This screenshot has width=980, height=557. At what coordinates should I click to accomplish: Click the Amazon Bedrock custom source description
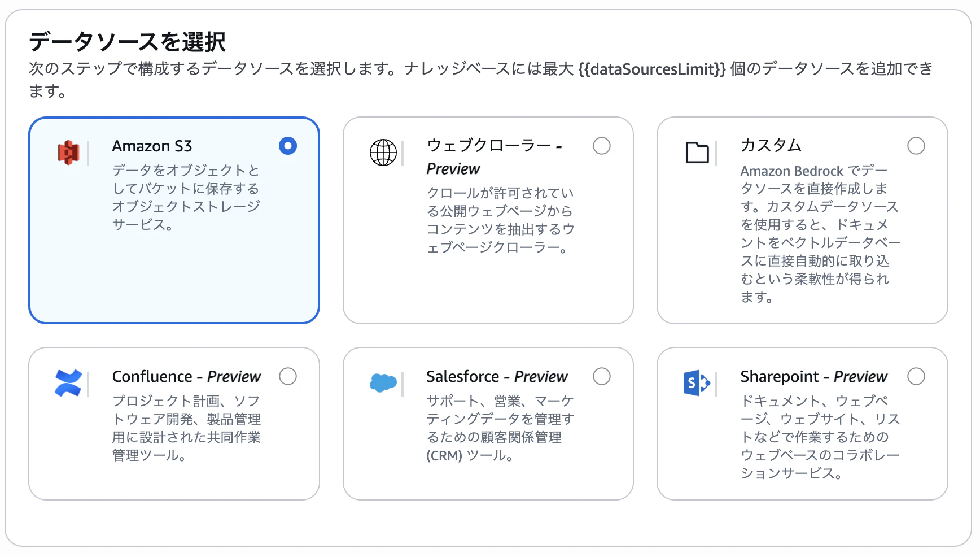pos(820,234)
